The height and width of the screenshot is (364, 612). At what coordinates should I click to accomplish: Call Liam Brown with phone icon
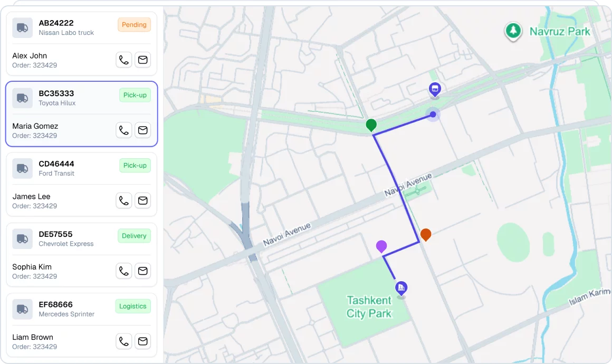pyautogui.click(x=123, y=341)
